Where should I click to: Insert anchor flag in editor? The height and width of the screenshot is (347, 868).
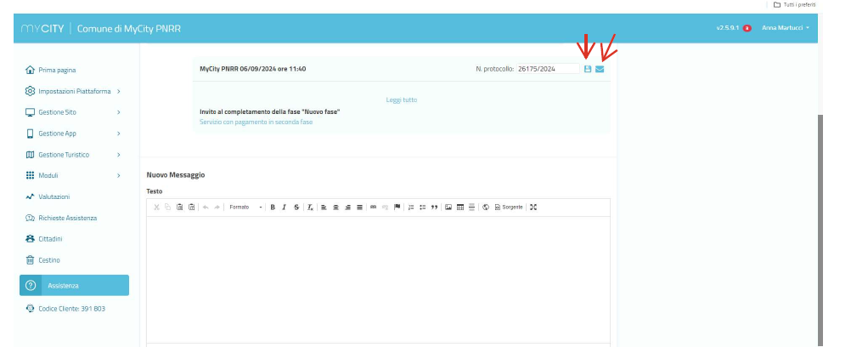click(x=397, y=207)
